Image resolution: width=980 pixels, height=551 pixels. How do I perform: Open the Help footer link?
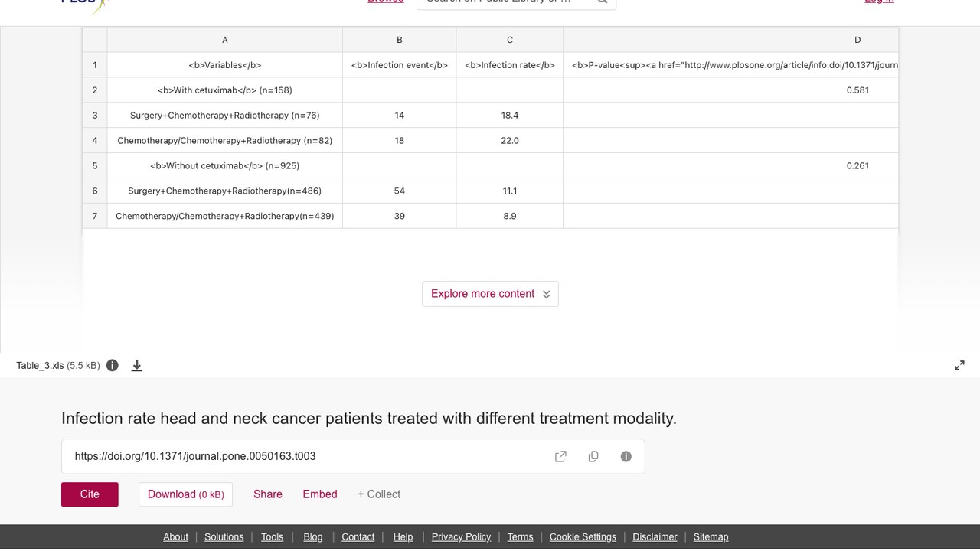(x=403, y=537)
